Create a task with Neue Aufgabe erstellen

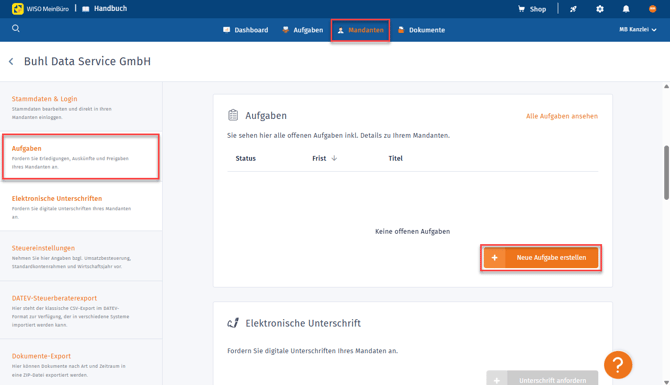tap(541, 258)
